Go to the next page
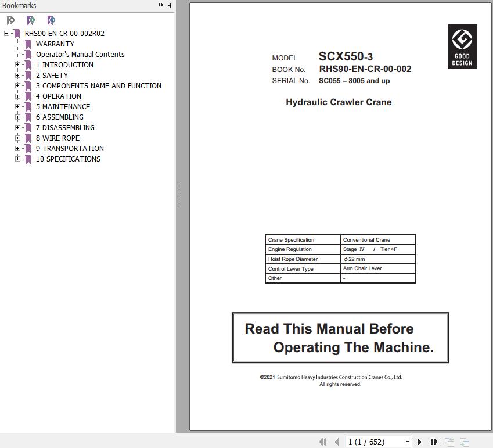Screen dimensions: 493x448 (x=419, y=442)
